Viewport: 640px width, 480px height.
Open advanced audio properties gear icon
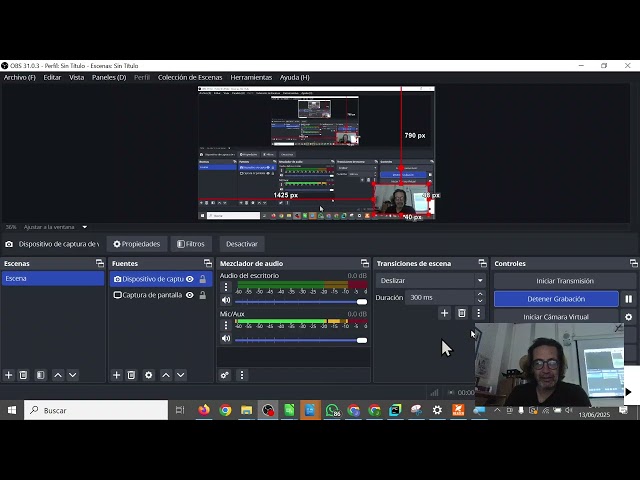pyautogui.click(x=224, y=375)
